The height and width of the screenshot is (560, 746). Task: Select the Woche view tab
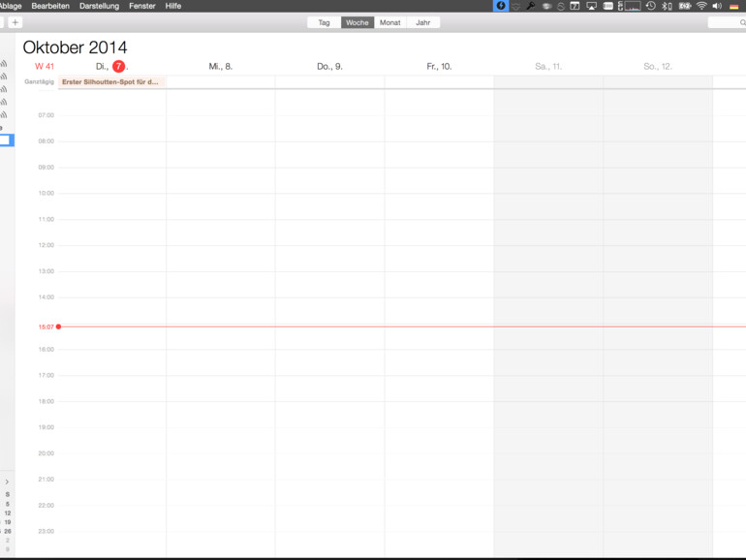coord(357,22)
